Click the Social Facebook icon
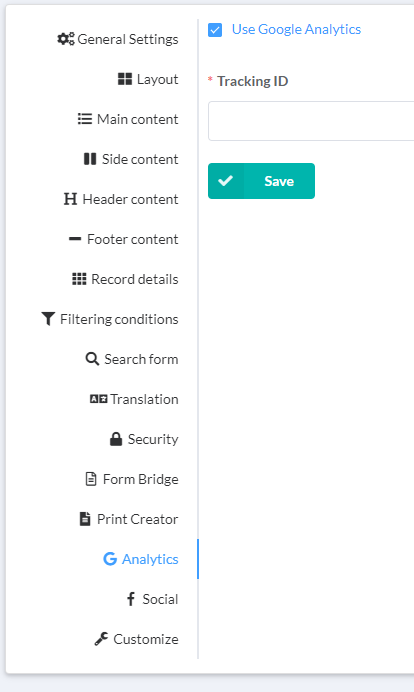 [131, 599]
